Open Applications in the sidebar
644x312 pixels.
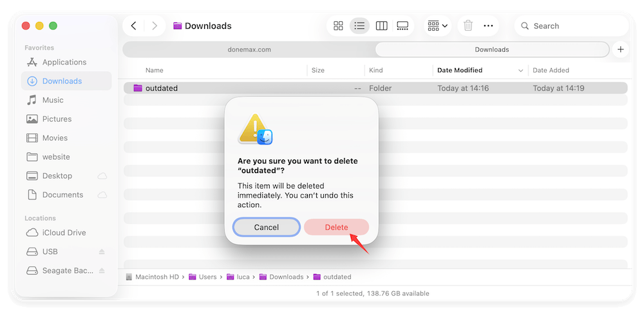pos(66,62)
